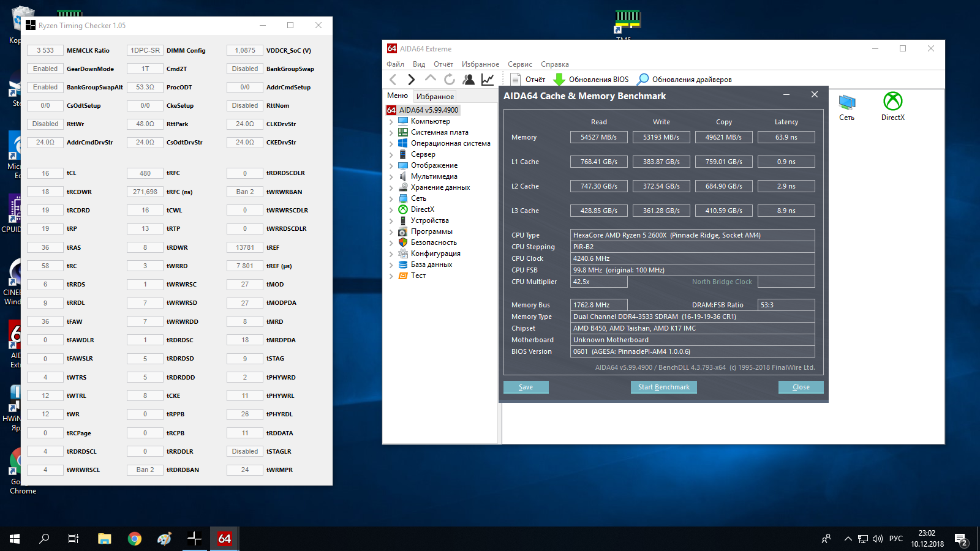Save the benchmark results with Save button
Image resolution: width=980 pixels, height=551 pixels.
(x=526, y=387)
